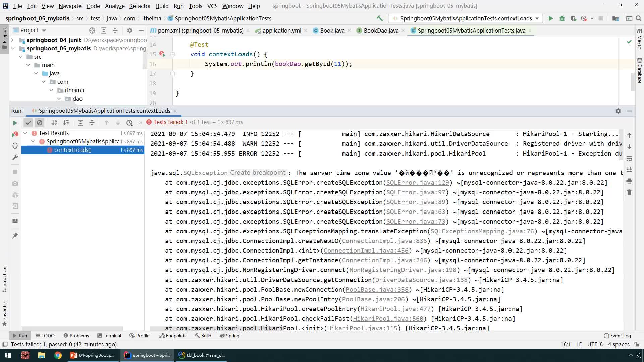This screenshot has height=362, width=644.
Task: Open Chrome from the taskbar
Action: pos(58,355)
